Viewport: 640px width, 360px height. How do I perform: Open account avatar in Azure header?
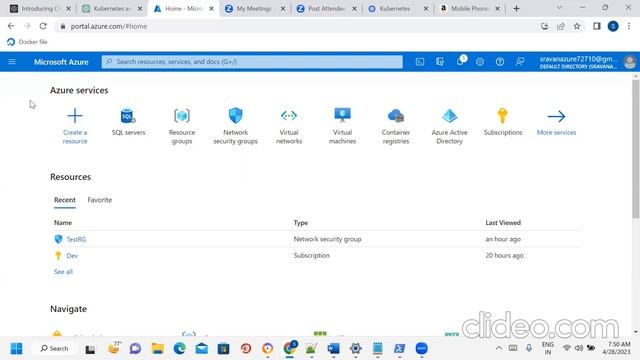pyautogui.click(x=629, y=62)
